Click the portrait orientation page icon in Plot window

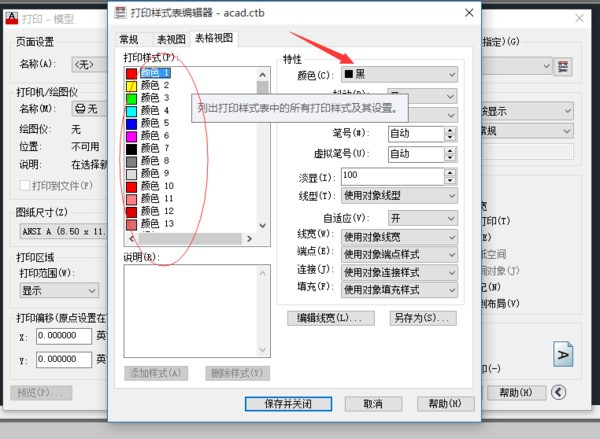[563, 354]
